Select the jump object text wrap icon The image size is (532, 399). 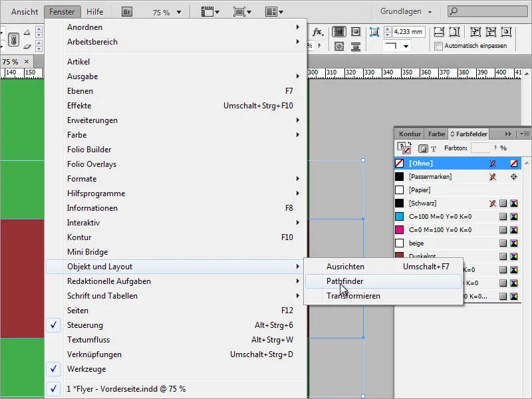tap(356, 46)
